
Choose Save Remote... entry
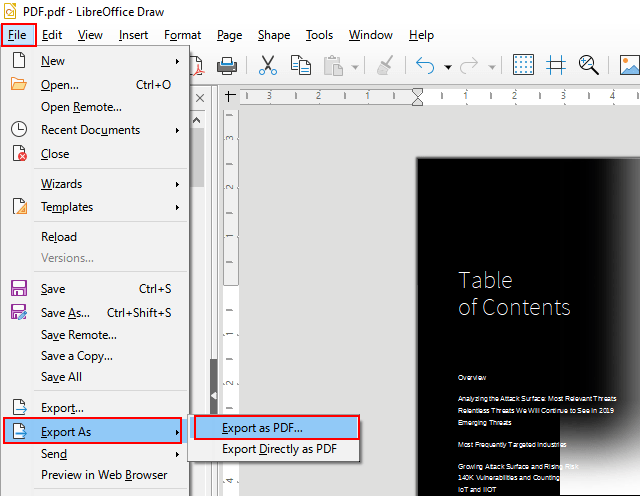click(94, 335)
